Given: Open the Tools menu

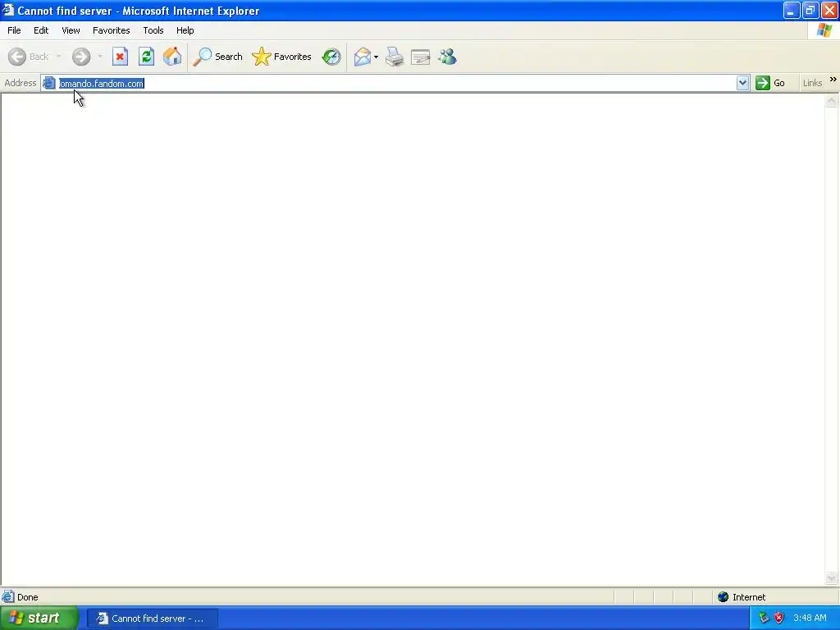Looking at the screenshot, I should click(x=153, y=30).
